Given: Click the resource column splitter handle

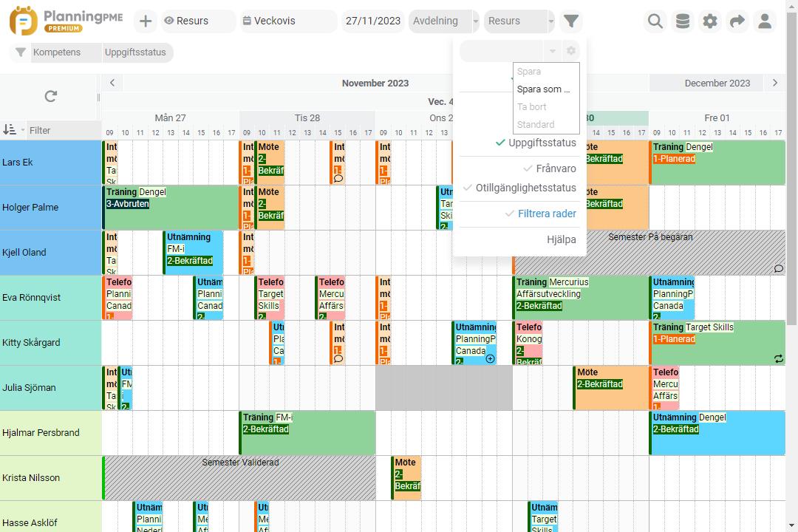Looking at the screenshot, I should tap(99, 98).
